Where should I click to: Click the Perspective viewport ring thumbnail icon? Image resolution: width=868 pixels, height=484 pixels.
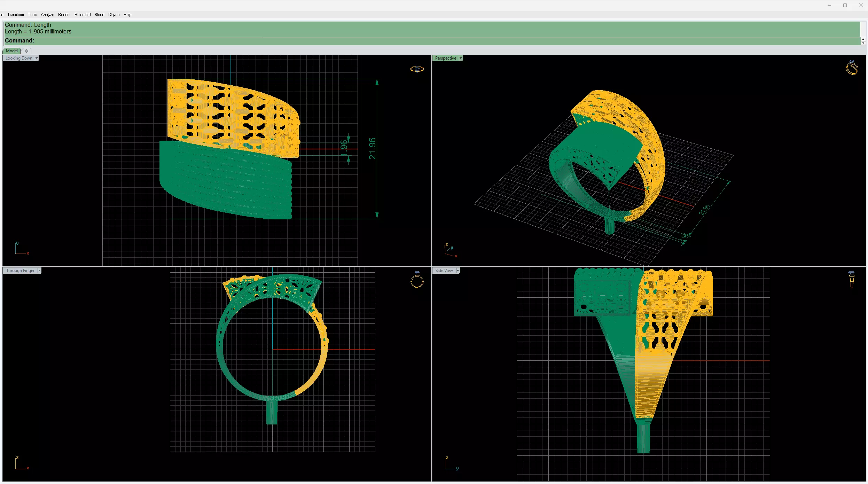(x=852, y=68)
